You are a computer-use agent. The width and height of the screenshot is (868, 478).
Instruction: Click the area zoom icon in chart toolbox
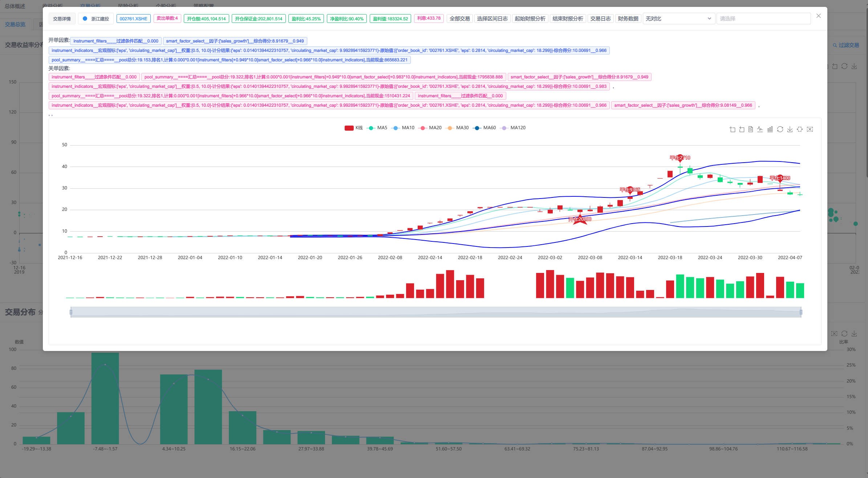(x=732, y=130)
